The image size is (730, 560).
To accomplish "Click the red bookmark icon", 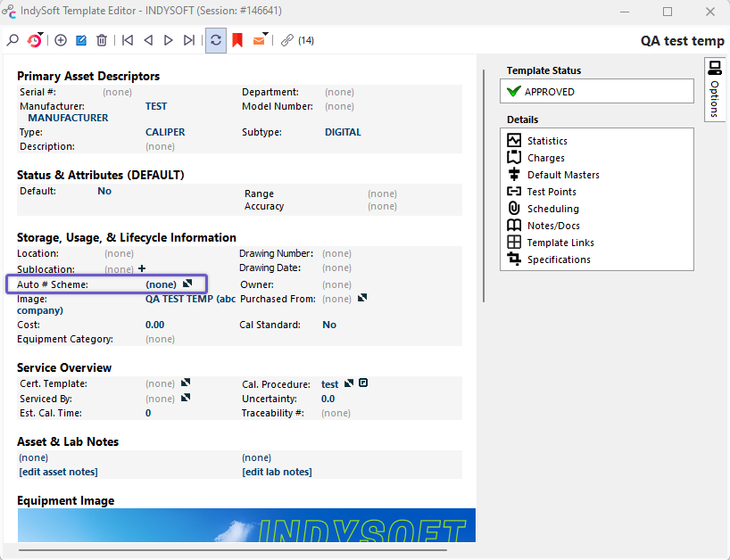I will click(x=237, y=40).
